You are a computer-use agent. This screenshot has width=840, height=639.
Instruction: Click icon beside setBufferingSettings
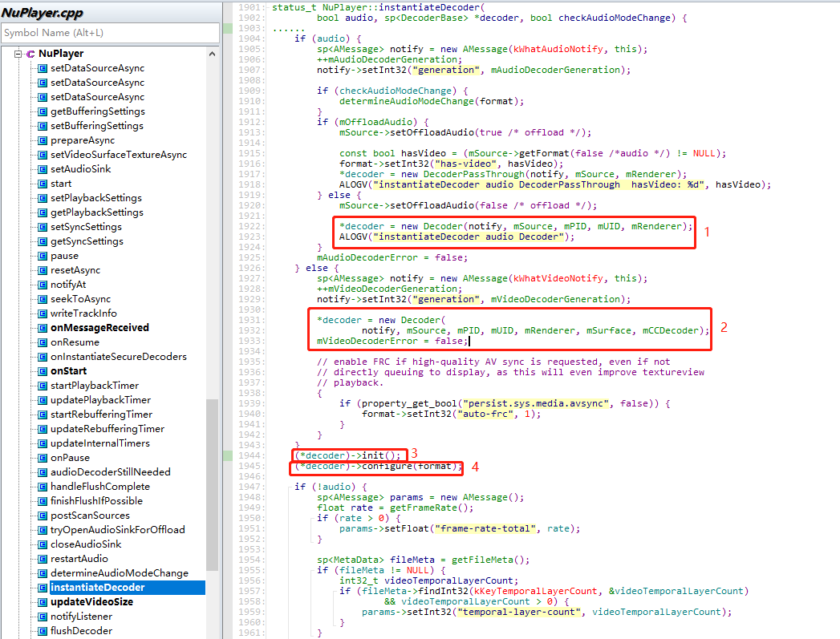click(x=43, y=126)
